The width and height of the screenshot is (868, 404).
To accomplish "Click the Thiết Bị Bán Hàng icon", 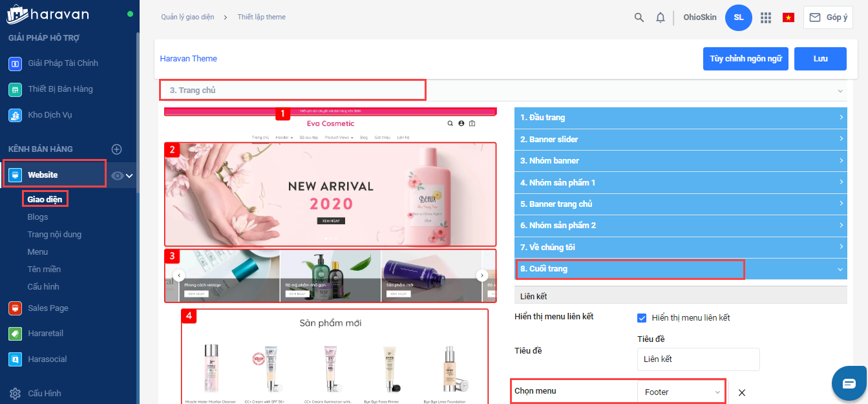I will [16, 89].
